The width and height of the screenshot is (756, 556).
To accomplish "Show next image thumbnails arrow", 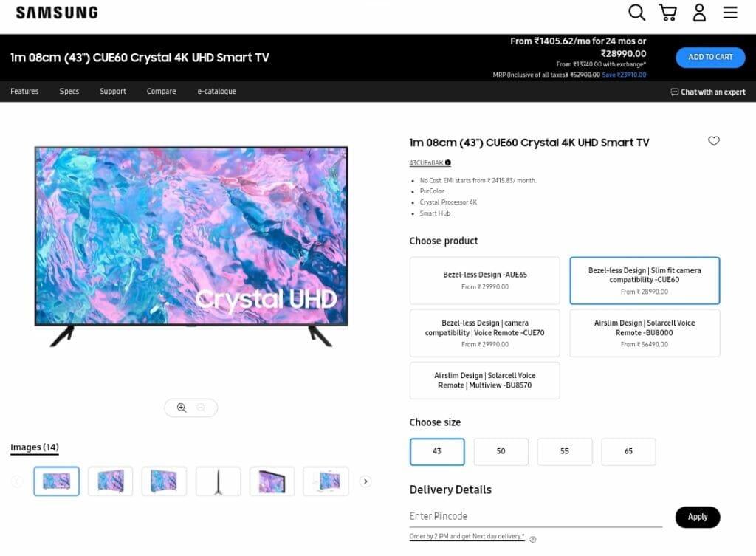I will [365, 481].
